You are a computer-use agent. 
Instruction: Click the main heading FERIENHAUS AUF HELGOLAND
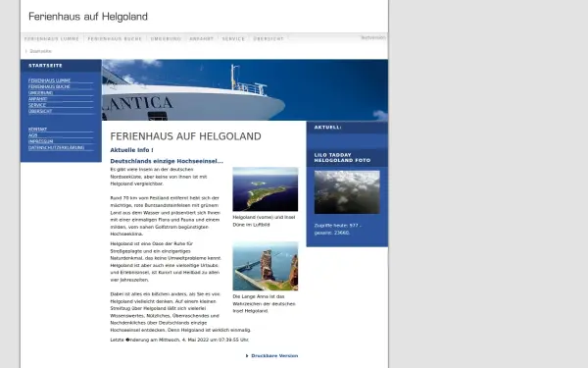click(185, 136)
